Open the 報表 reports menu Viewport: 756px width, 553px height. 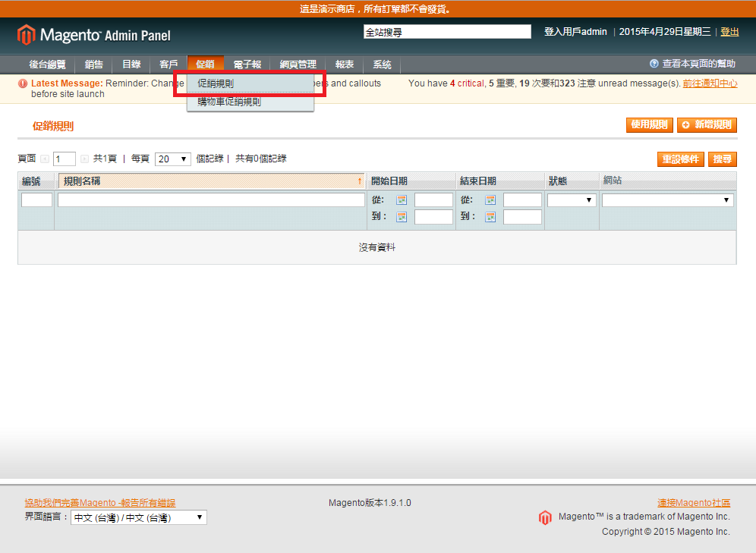pos(345,64)
